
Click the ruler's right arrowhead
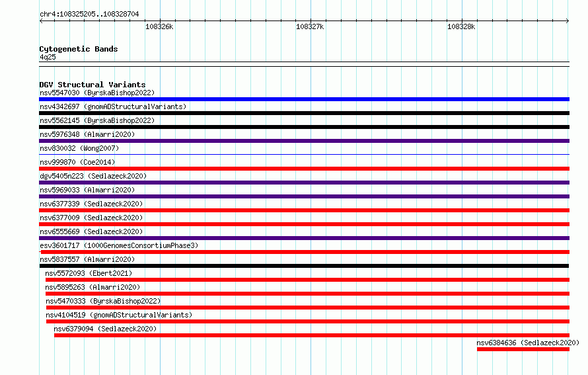coord(568,21)
